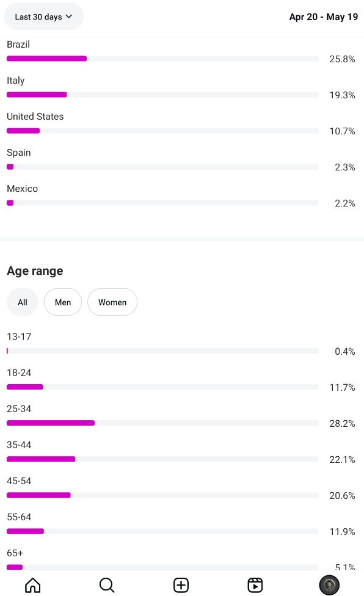Image resolution: width=364 pixels, height=596 pixels.
Task: Click the Brazil percentage bar
Action: pyautogui.click(x=162, y=59)
